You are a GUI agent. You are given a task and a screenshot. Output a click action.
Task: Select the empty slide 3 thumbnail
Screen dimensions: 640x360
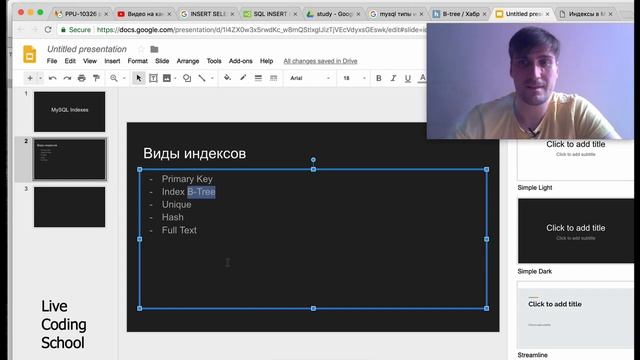(69, 207)
